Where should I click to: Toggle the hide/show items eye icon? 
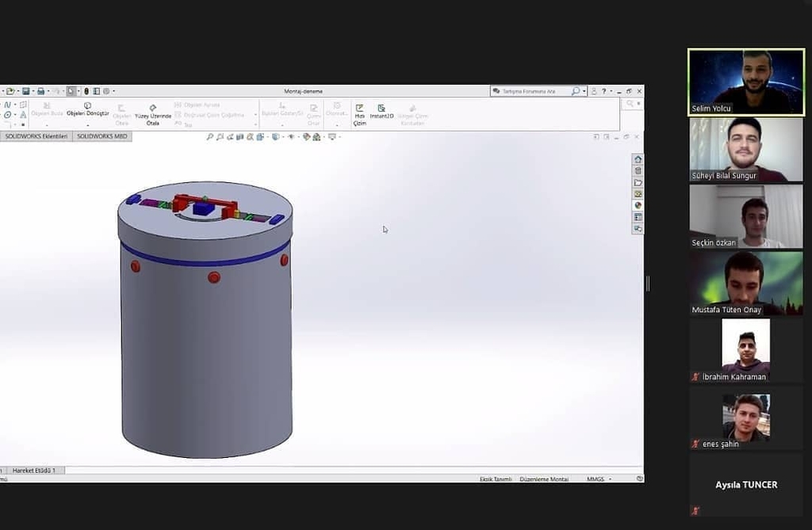click(x=291, y=137)
